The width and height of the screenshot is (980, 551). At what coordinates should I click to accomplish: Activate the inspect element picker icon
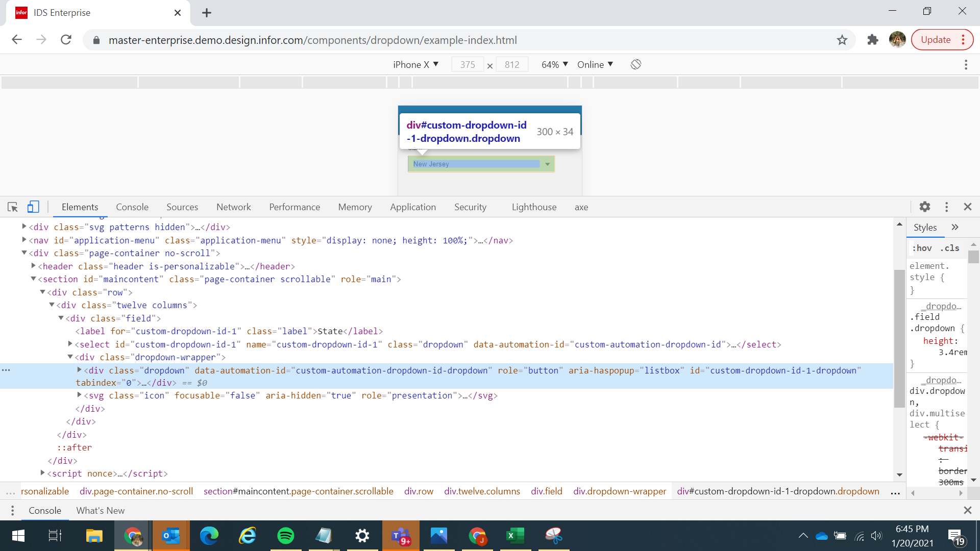pos(13,207)
